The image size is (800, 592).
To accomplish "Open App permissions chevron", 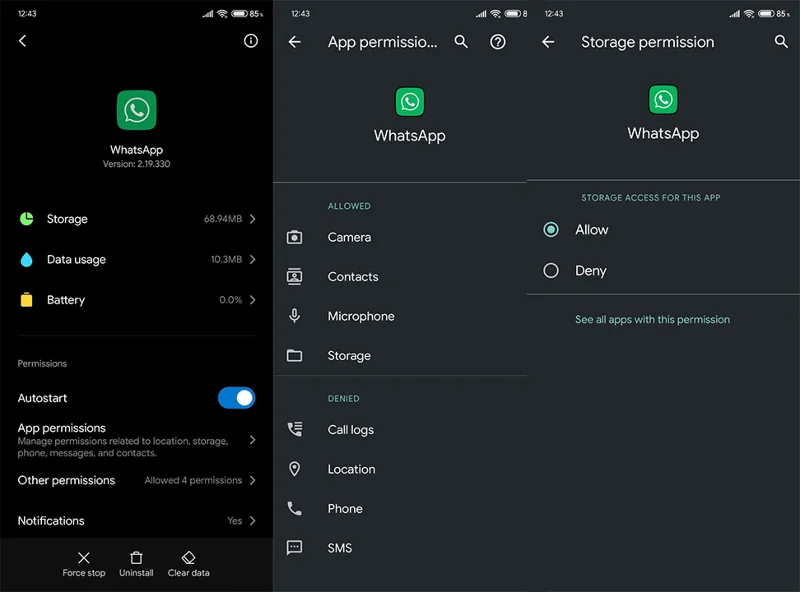I will click(x=253, y=440).
